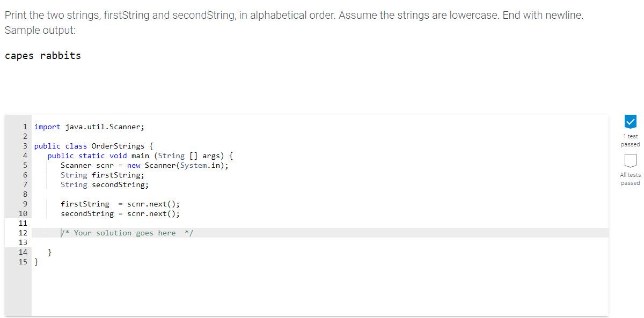Select line number 9 in the gutter
Image resolution: width=644 pixels, height=318 pixels.
[25, 204]
